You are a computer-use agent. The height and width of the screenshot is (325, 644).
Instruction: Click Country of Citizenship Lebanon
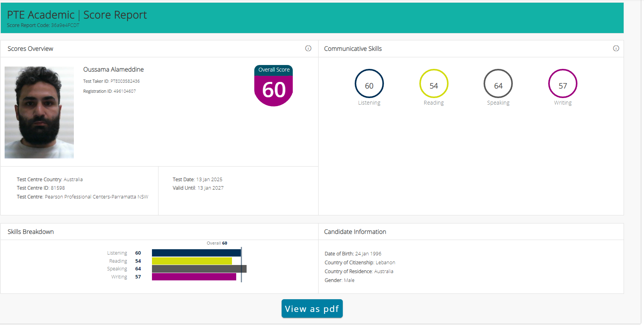click(360, 263)
